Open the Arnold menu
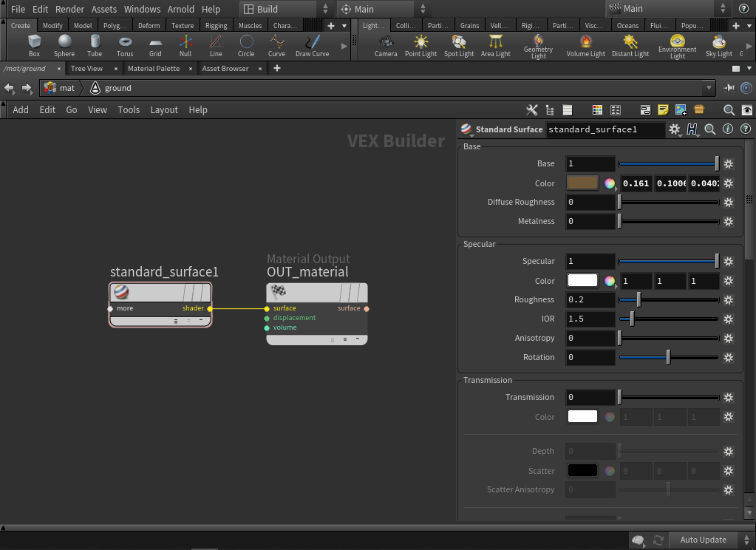The width and height of the screenshot is (756, 550). [181, 9]
